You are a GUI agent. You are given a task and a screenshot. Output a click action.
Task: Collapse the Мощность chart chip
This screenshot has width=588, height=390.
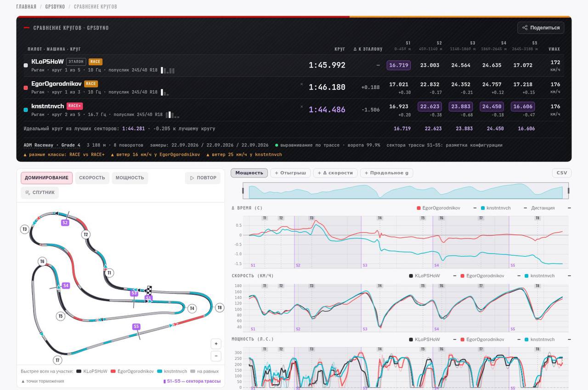pos(249,173)
